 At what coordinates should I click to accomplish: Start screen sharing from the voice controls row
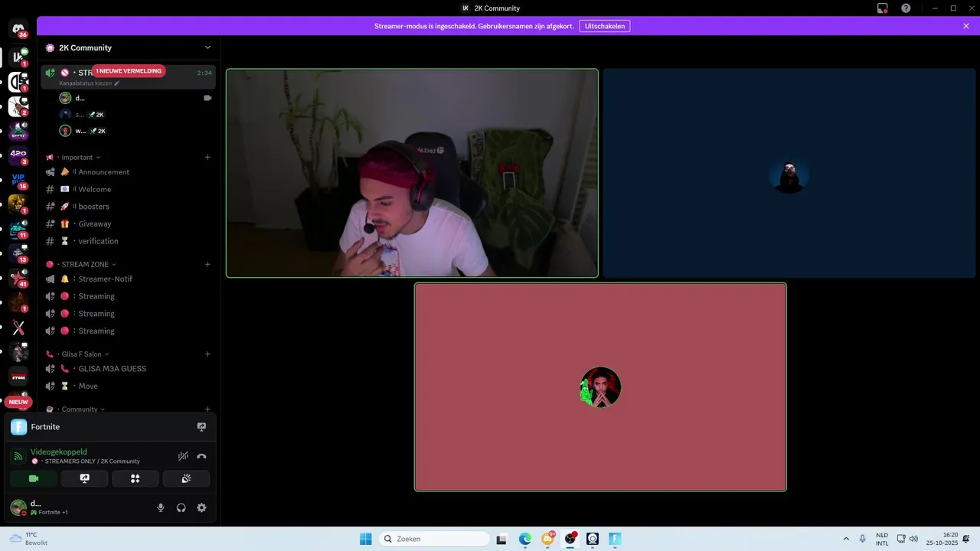(84, 479)
